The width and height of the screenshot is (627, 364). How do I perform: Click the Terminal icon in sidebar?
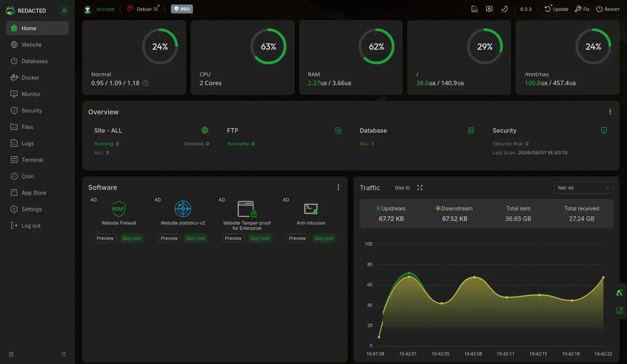pos(14,160)
